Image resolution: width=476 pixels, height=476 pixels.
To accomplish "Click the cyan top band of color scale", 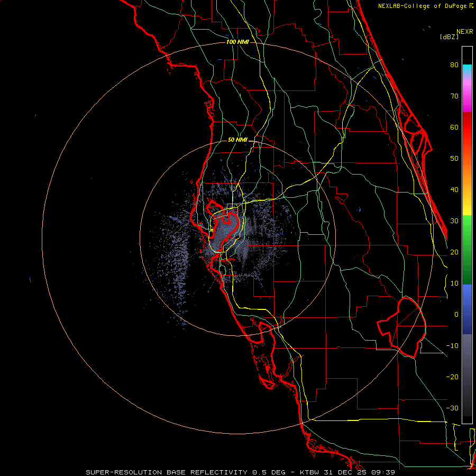I will pos(467,70).
